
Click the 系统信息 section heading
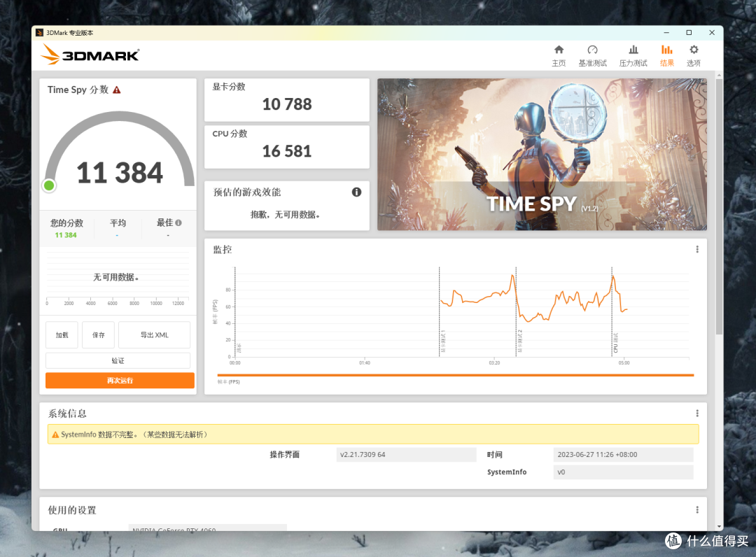tap(67, 414)
